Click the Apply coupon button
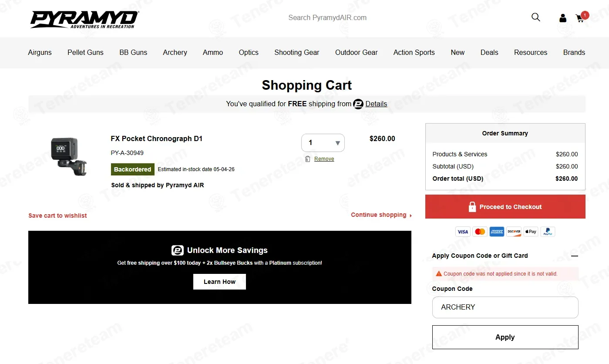This screenshot has width=609, height=364. [x=505, y=337]
